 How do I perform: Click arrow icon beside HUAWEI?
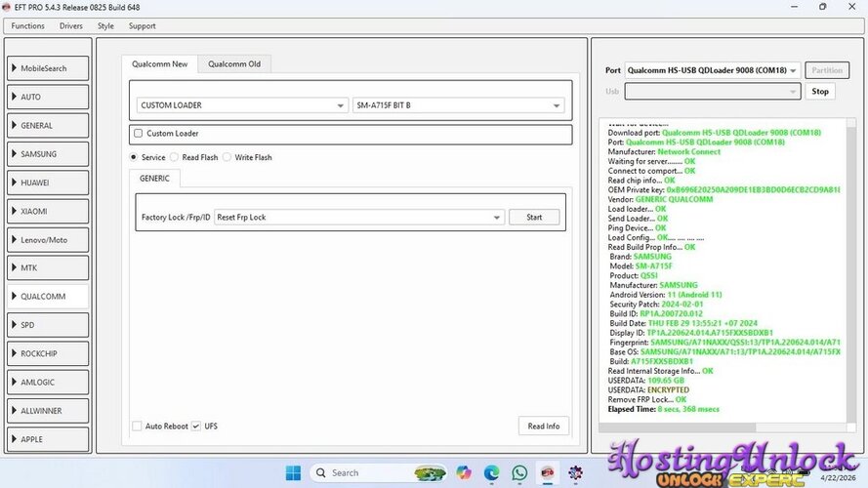[14, 183]
